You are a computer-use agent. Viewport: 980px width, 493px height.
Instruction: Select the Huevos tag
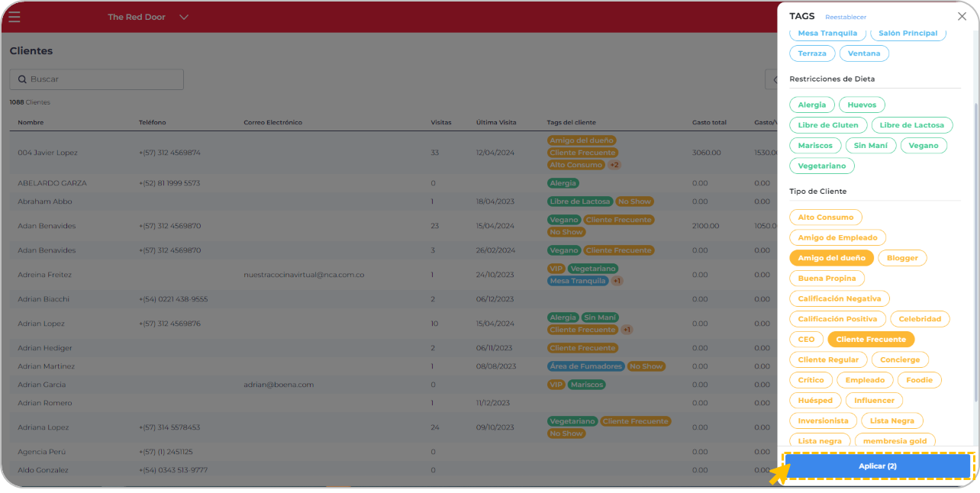click(x=862, y=105)
